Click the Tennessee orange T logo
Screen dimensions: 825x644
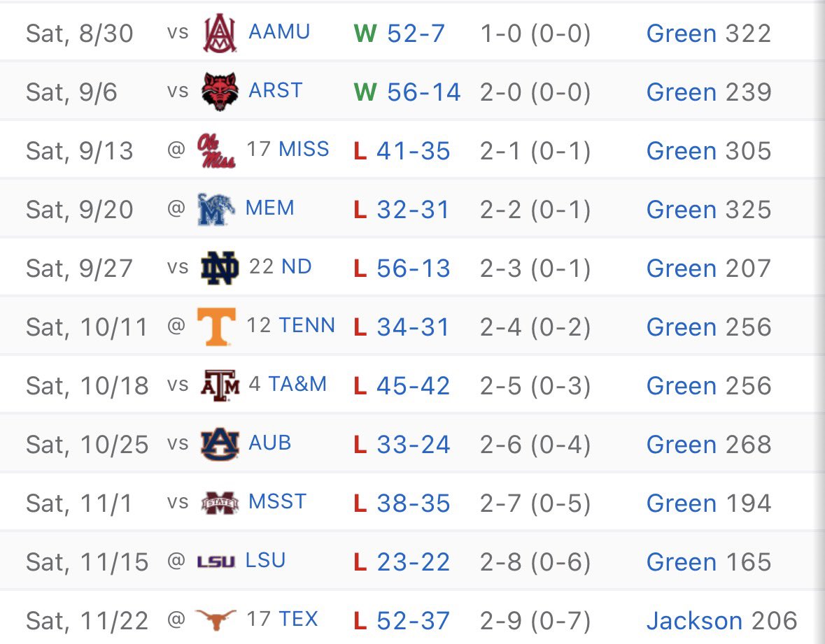point(216,327)
